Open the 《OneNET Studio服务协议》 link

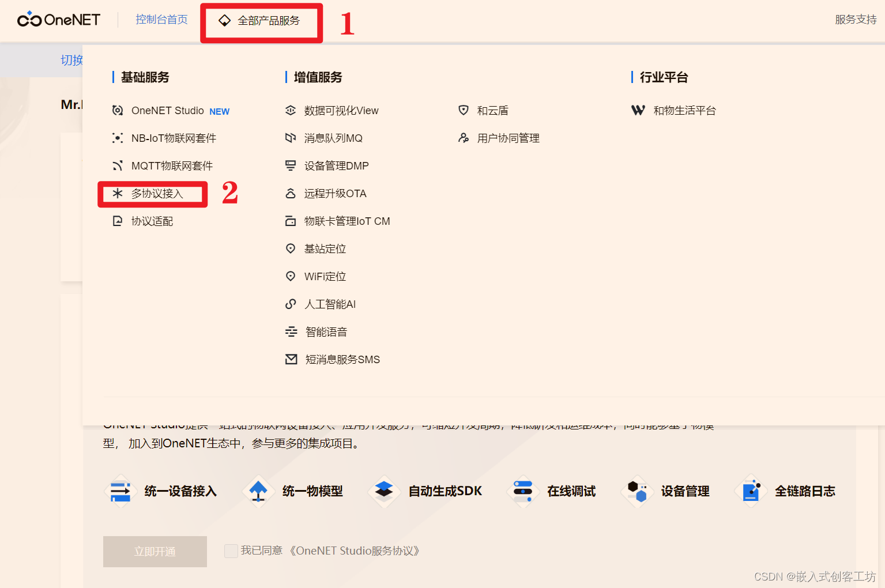point(353,551)
